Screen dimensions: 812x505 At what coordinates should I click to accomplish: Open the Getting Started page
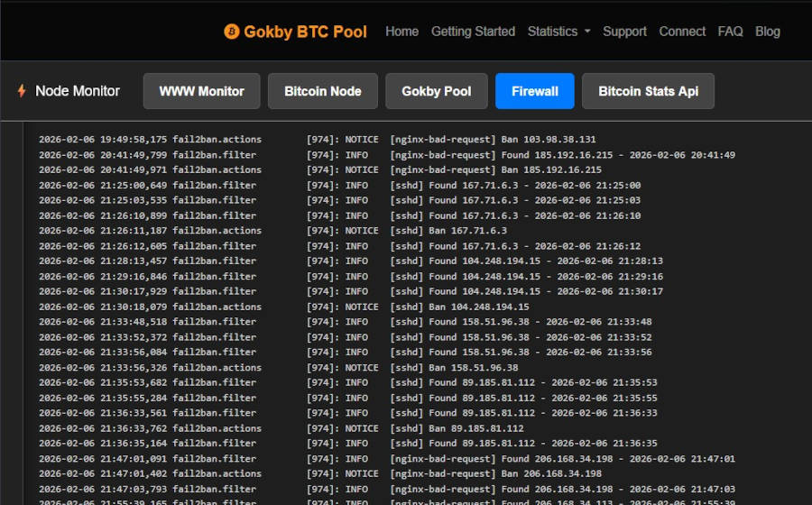[473, 32]
